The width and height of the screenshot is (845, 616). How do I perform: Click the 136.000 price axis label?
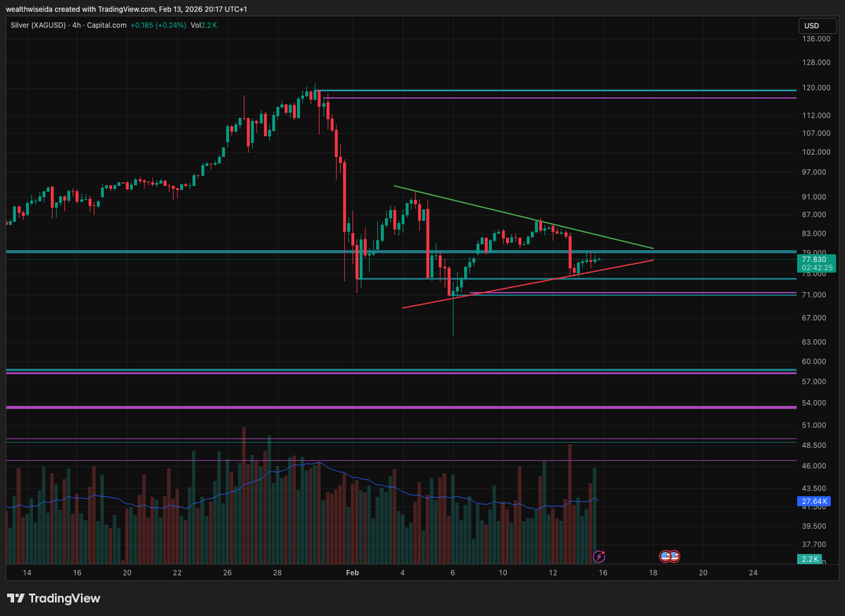tap(817, 39)
